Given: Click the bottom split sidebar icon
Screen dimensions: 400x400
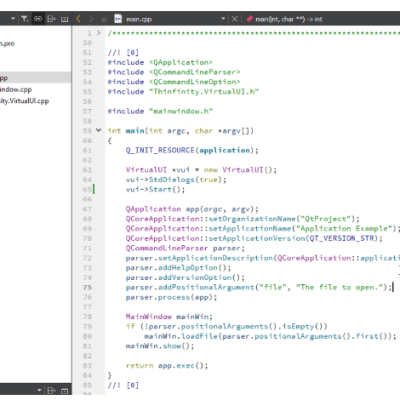Looking at the screenshot, I should point(51,390).
